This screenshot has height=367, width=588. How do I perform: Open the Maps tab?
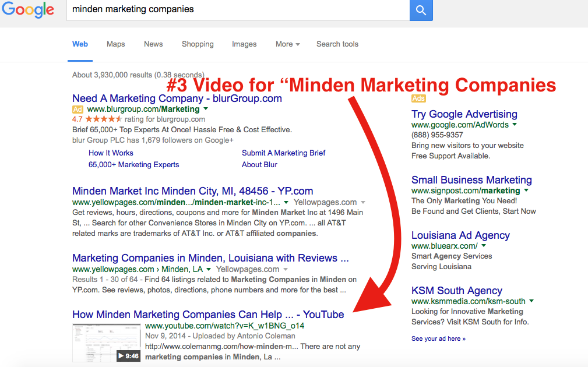[x=116, y=44]
